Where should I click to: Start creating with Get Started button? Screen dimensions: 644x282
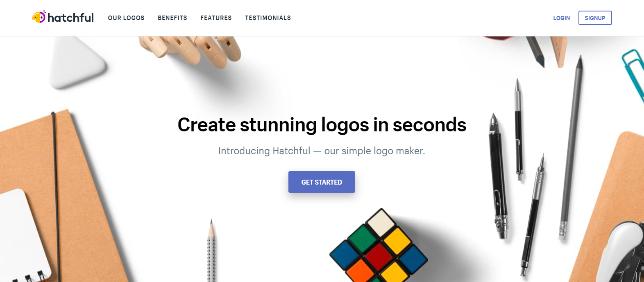(322, 182)
